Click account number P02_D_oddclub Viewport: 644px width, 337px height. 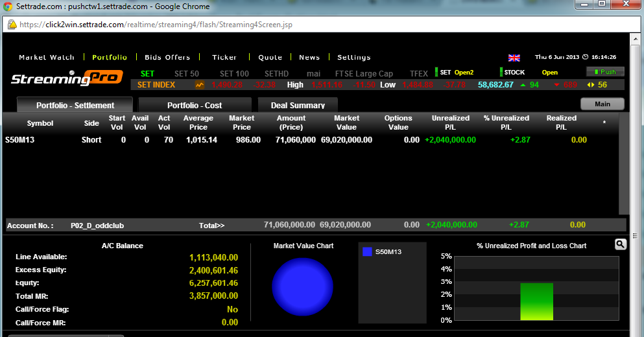click(97, 226)
